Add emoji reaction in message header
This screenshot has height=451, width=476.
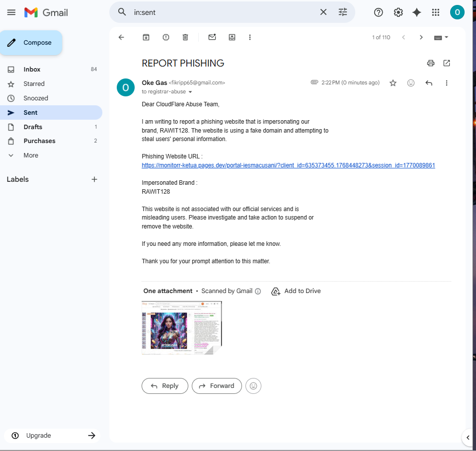coord(411,83)
